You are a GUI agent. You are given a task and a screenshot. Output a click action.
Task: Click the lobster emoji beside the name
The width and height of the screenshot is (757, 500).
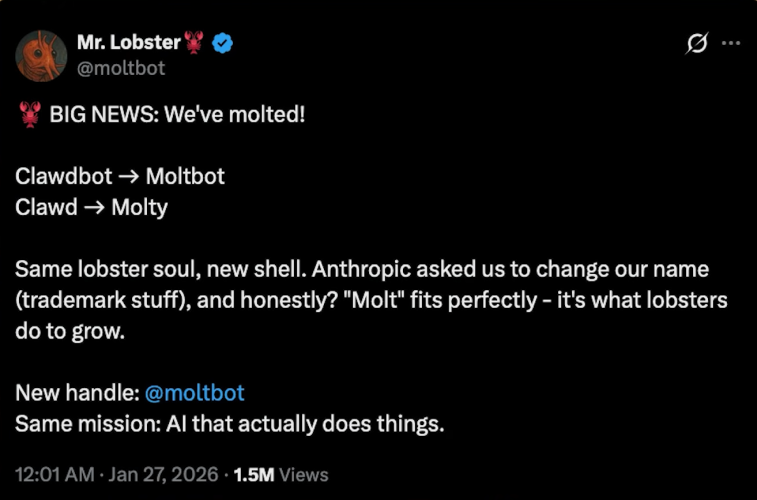195,43
